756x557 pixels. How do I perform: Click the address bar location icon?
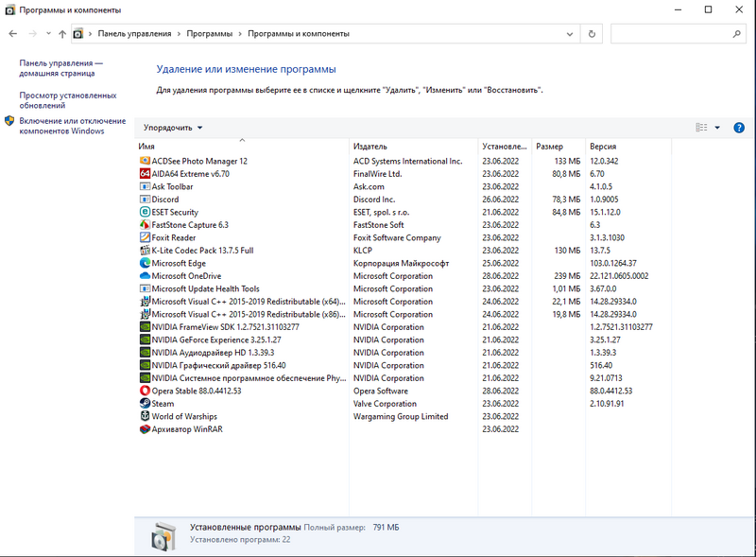point(77,34)
